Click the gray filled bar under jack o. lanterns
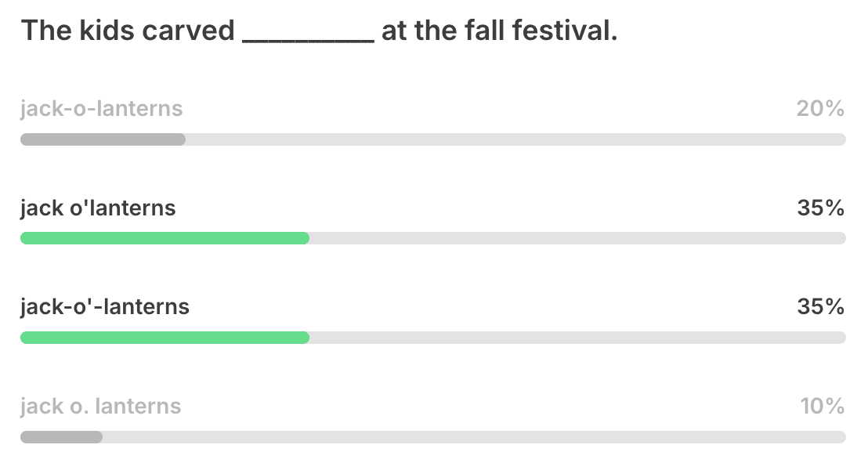The image size is (868, 470). click(x=61, y=437)
